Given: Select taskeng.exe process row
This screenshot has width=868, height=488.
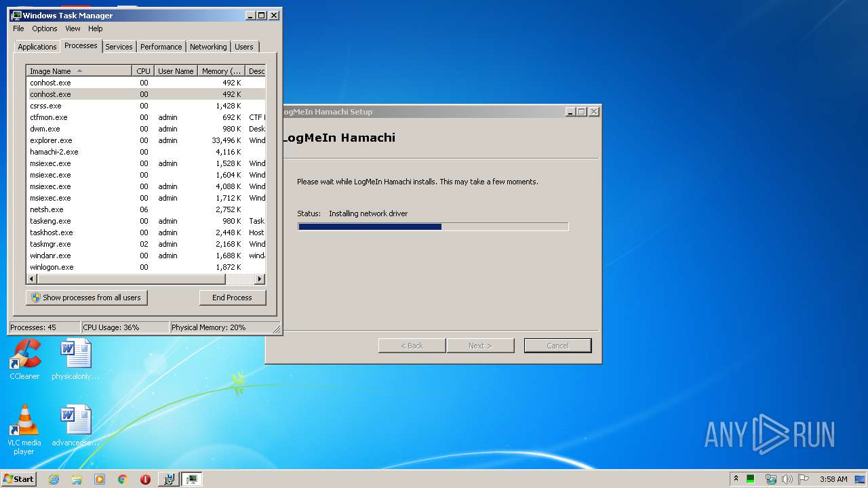Looking at the screenshot, I should 146,221.
